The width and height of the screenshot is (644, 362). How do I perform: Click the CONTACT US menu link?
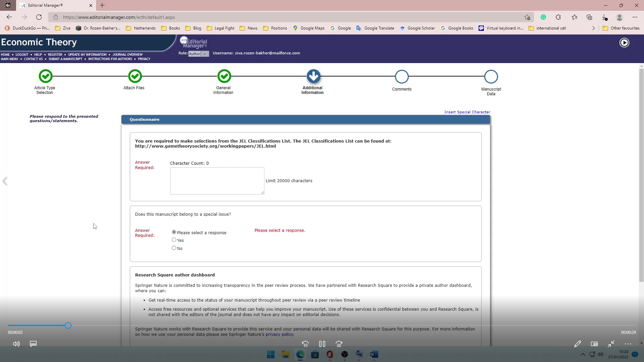click(33, 59)
